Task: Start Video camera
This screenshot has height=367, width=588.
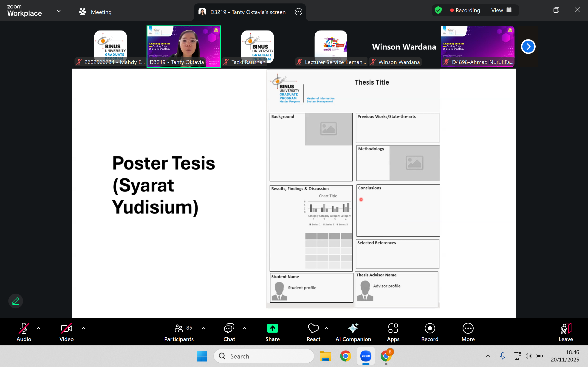Action: point(66,332)
